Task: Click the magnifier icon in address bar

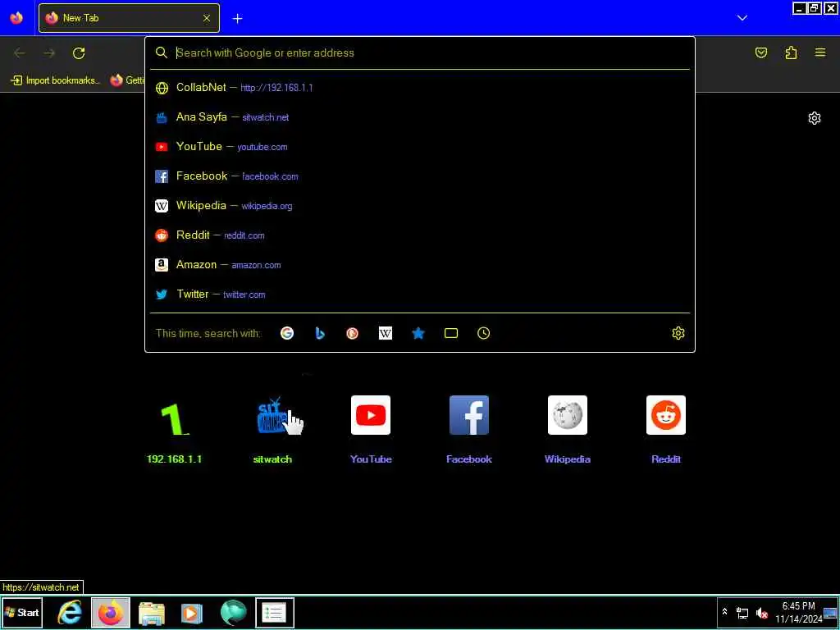Action: pyautogui.click(x=162, y=52)
